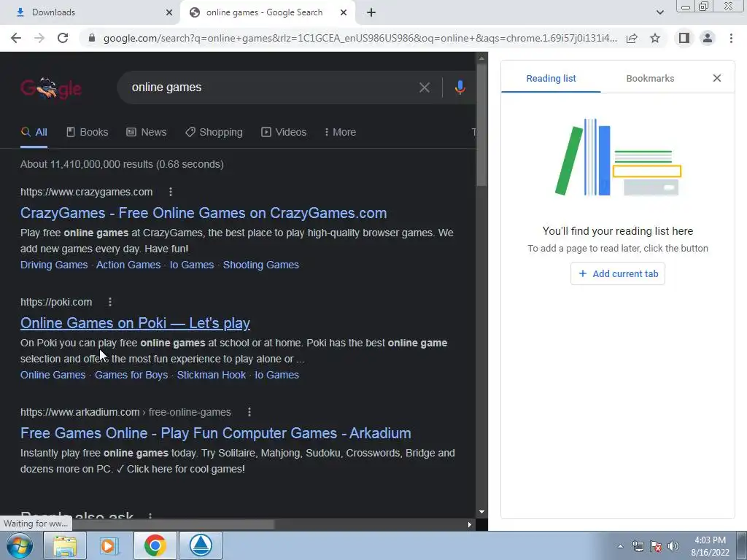747x560 pixels.
Task: Open the Arkadium Free Games Online result
Action: [x=215, y=433]
